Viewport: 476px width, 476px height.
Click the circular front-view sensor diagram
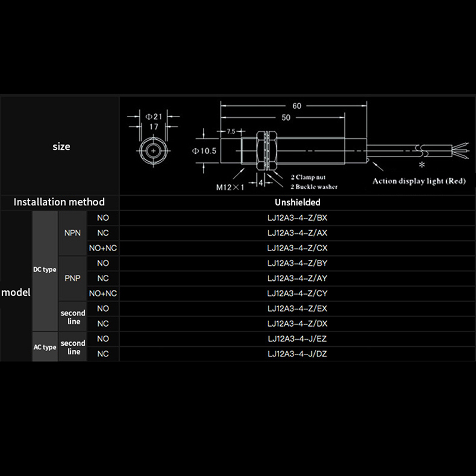(154, 152)
